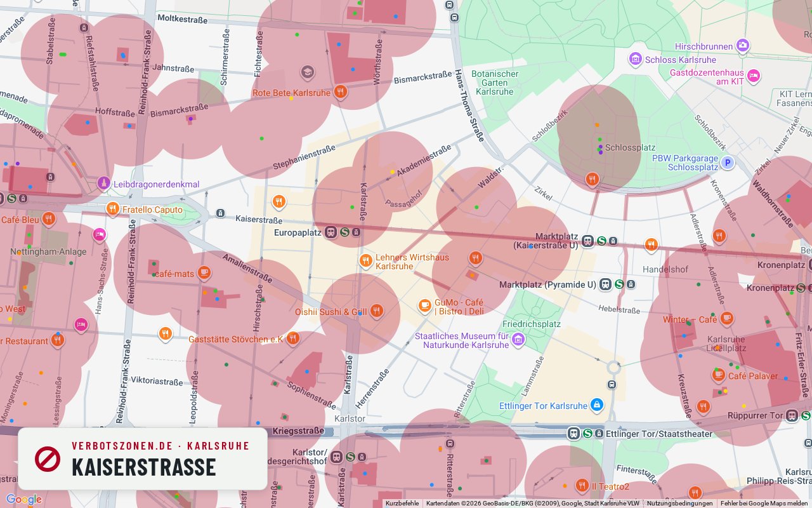Click the Akademiestraße street label

(x=424, y=160)
